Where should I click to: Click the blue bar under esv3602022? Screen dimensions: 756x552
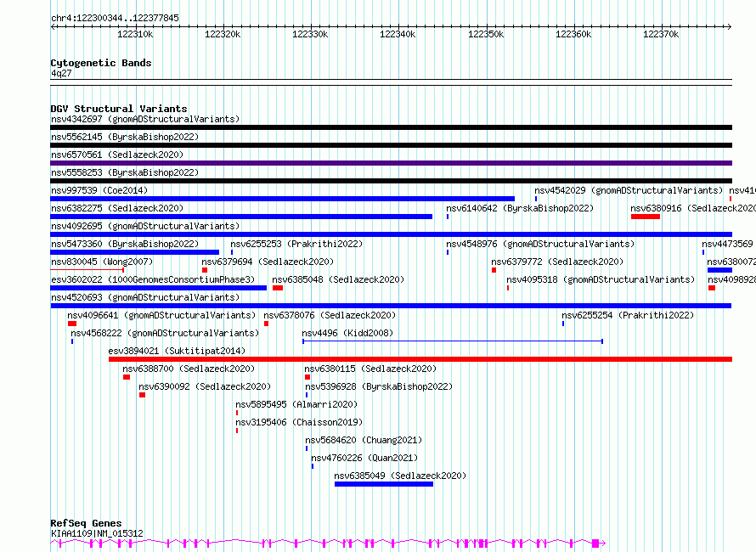click(x=158, y=288)
